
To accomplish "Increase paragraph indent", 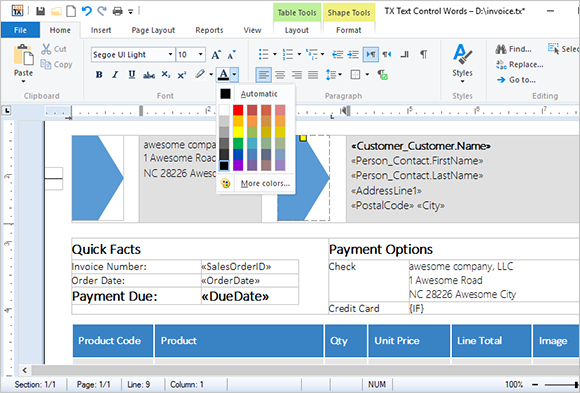I will 353,55.
